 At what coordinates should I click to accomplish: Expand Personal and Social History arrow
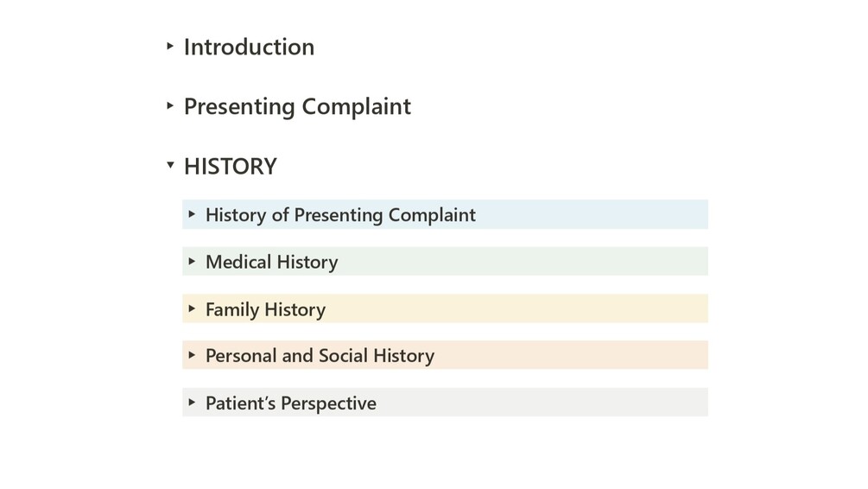point(192,355)
